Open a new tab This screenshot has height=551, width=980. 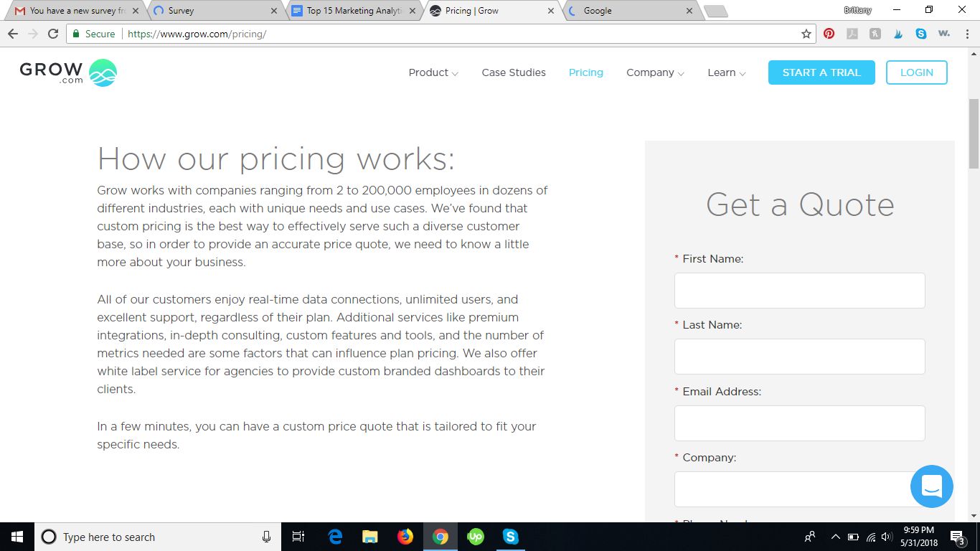pyautogui.click(x=716, y=11)
